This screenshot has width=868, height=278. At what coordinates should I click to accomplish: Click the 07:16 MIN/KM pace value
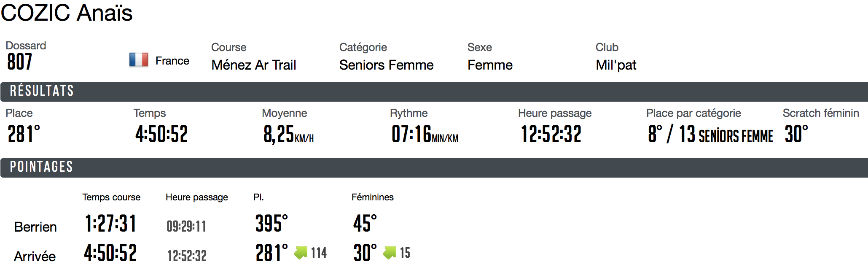pos(425,134)
